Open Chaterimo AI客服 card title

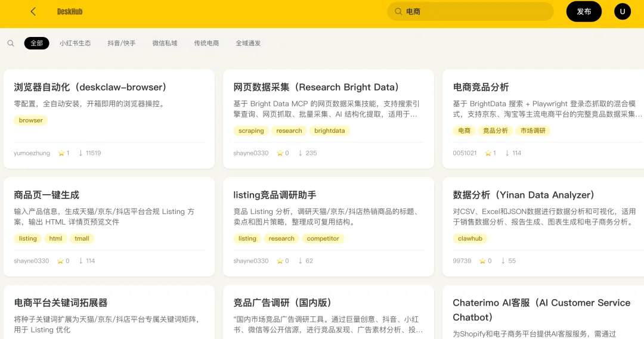[x=541, y=310]
